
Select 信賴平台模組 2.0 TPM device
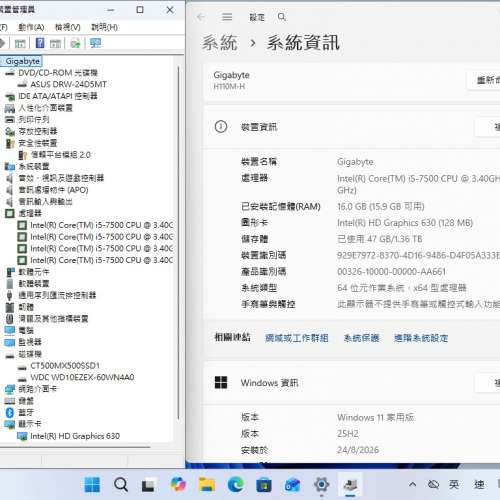[60, 155]
